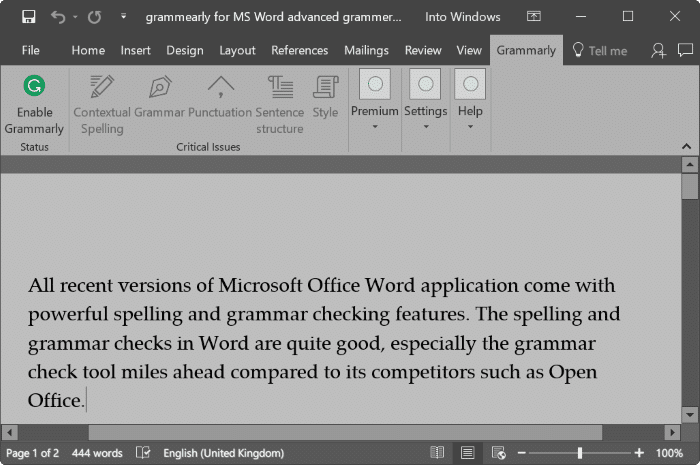Toggle Sentence structure check

click(x=280, y=105)
